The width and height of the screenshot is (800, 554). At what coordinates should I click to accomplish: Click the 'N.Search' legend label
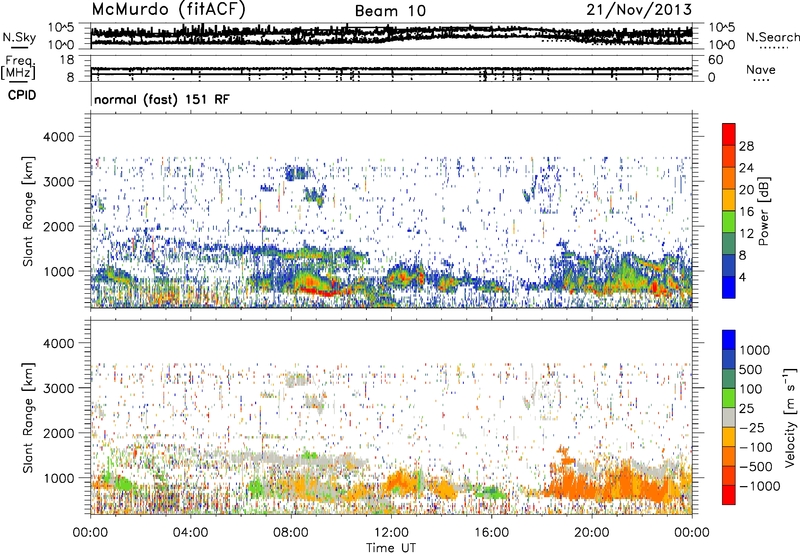coord(772,37)
